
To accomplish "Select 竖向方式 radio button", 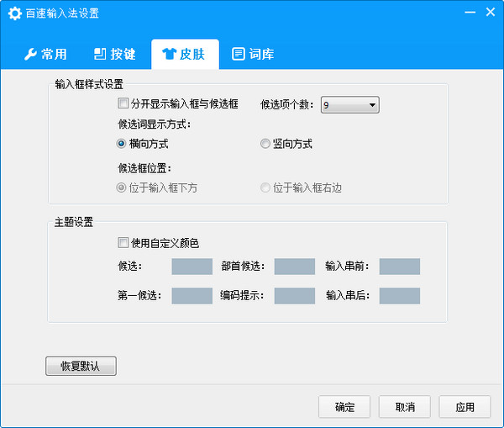I will (265, 144).
